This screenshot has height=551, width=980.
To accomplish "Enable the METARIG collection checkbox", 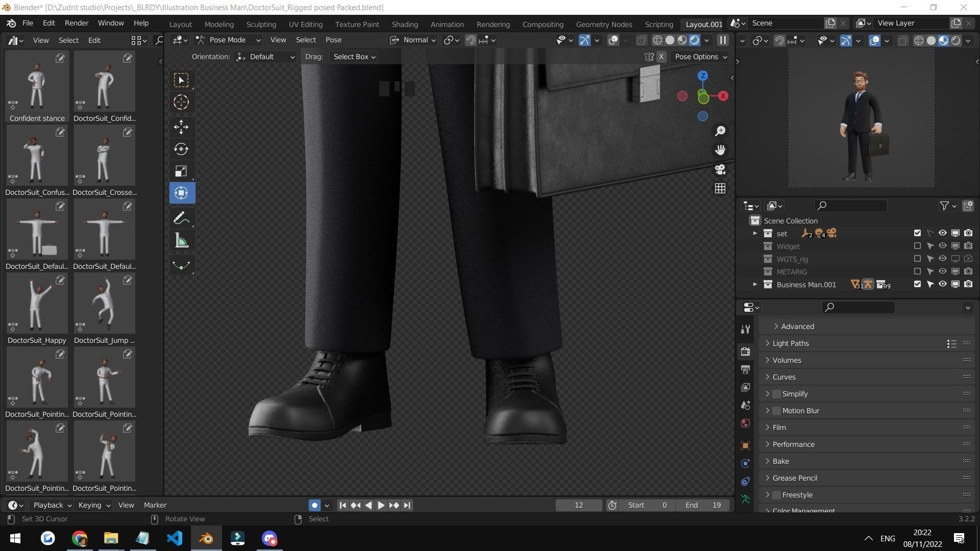I will [x=917, y=271].
